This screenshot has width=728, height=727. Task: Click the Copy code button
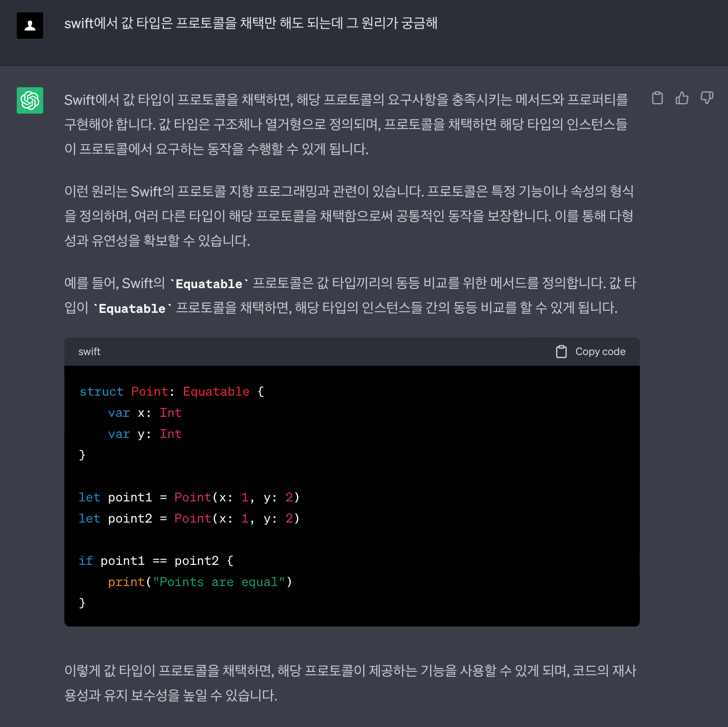click(x=591, y=352)
